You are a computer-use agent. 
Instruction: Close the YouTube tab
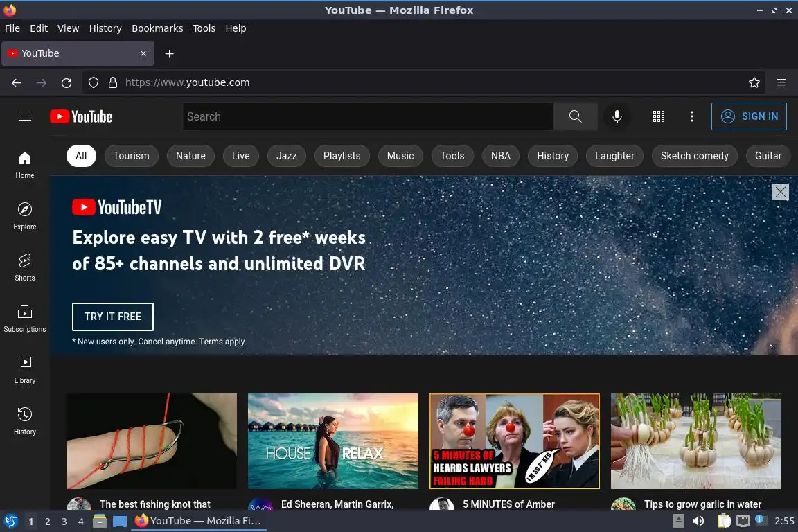pos(143,53)
